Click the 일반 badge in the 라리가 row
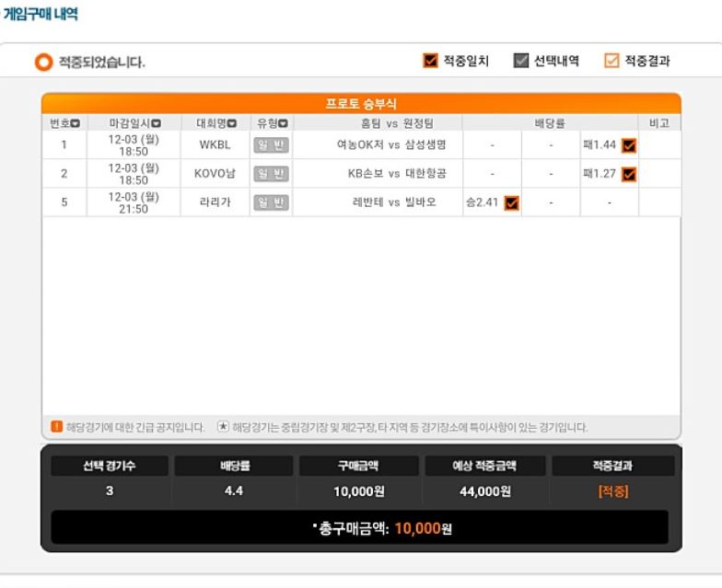 click(271, 202)
